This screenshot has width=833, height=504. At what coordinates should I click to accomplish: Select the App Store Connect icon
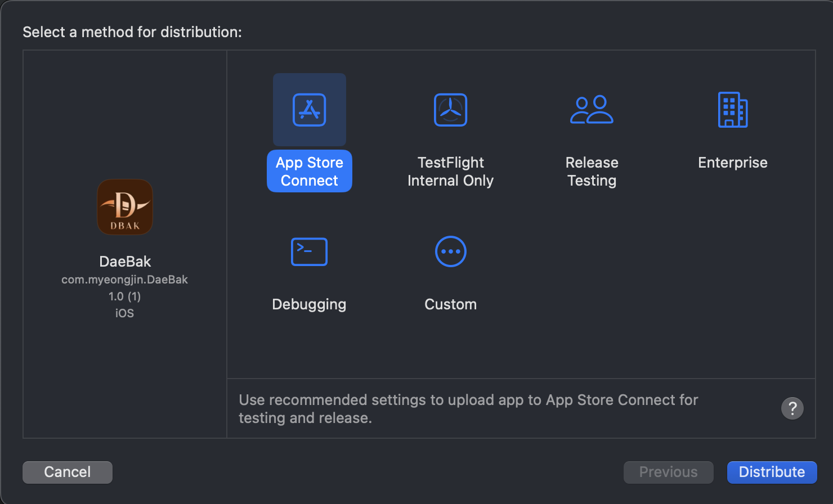coord(310,110)
